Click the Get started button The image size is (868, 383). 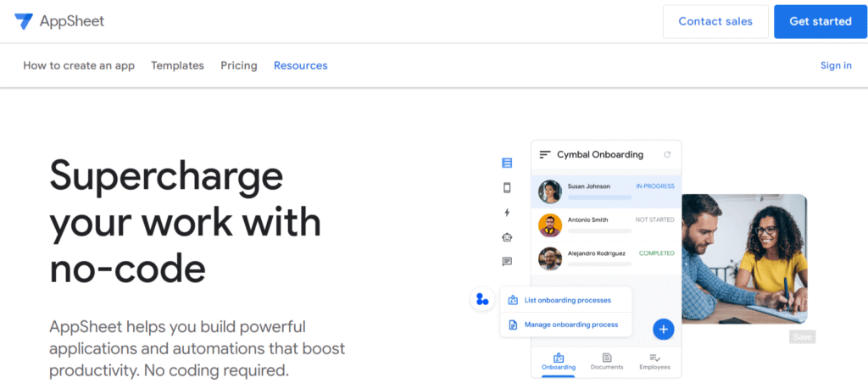tap(820, 22)
